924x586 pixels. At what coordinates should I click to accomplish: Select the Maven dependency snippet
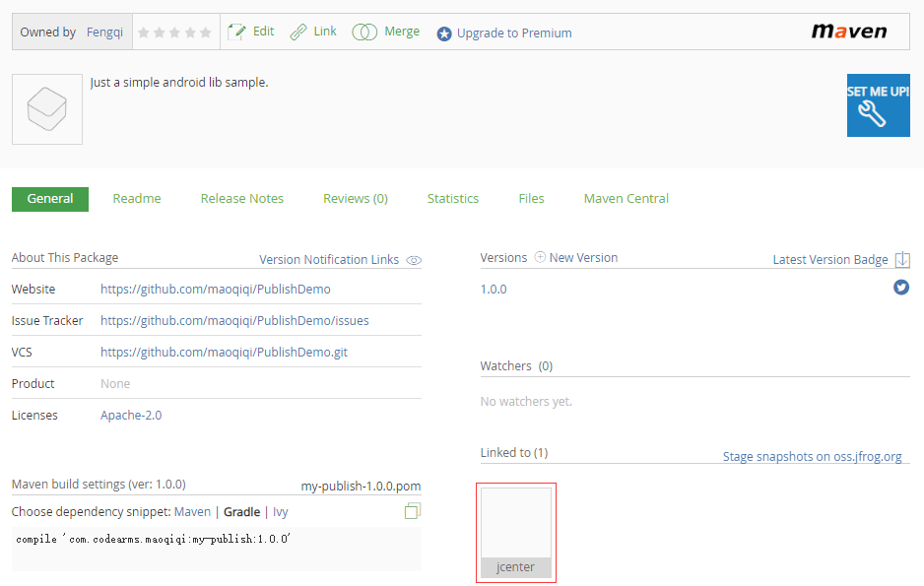[x=192, y=512]
